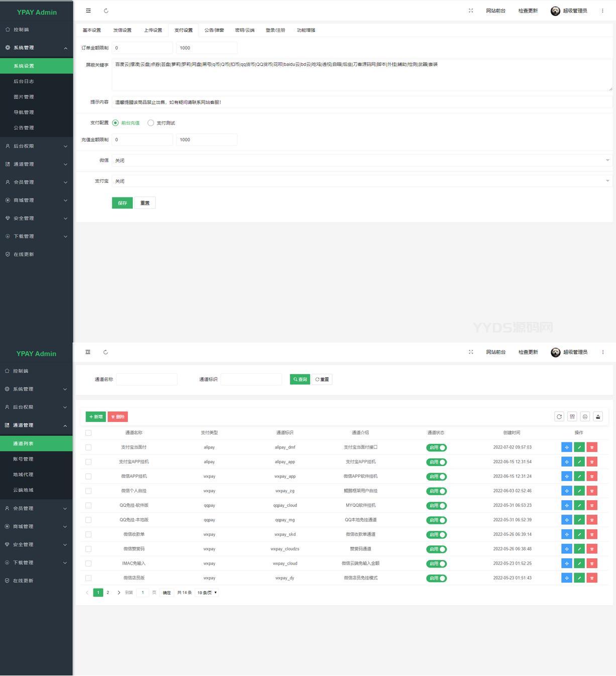
Task: Open the 微信 dropdown set to 关闭
Action: 361,161
